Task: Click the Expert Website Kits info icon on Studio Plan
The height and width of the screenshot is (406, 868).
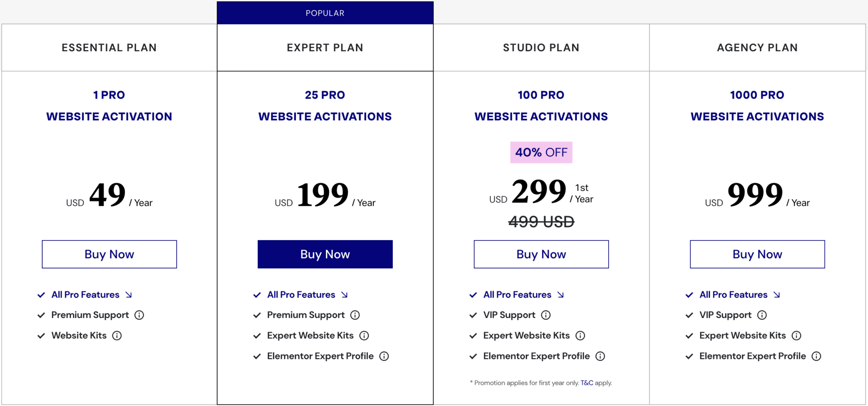Action: (x=580, y=335)
